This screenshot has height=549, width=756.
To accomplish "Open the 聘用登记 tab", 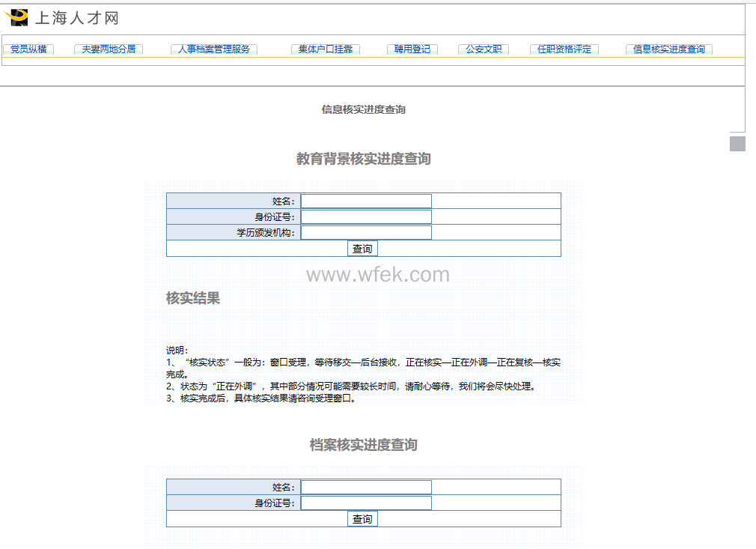I will pos(412,49).
